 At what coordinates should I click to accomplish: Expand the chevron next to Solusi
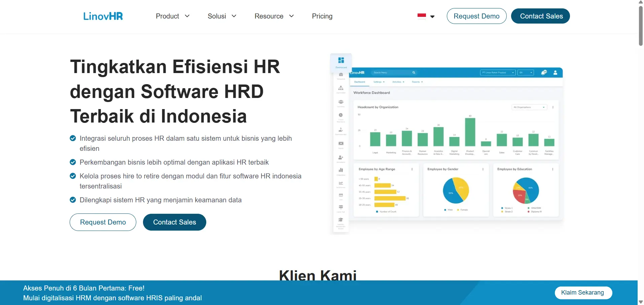point(234,16)
